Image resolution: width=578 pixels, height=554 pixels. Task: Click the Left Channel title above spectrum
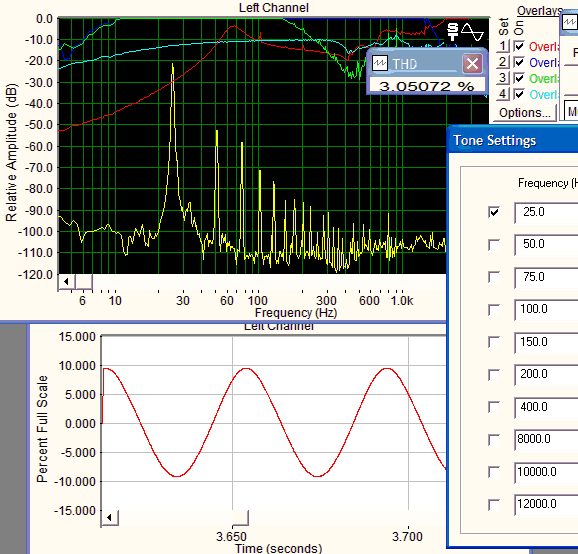click(274, 7)
